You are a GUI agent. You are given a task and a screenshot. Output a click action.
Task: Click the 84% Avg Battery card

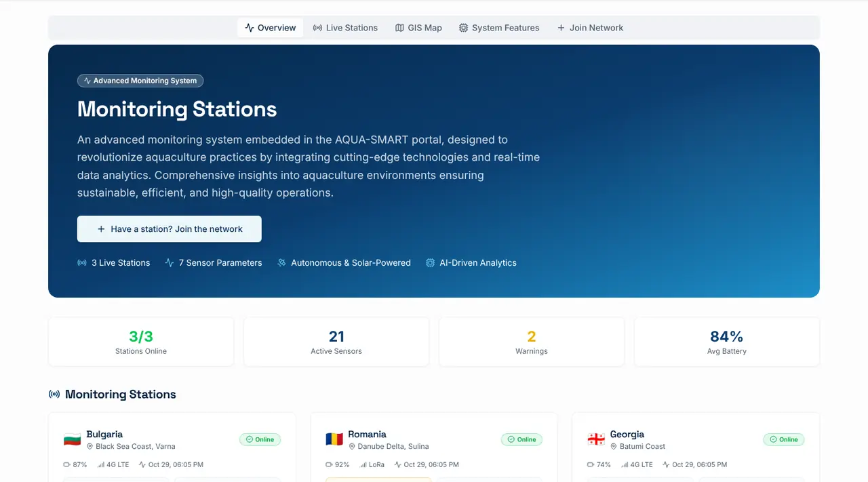coord(727,342)
